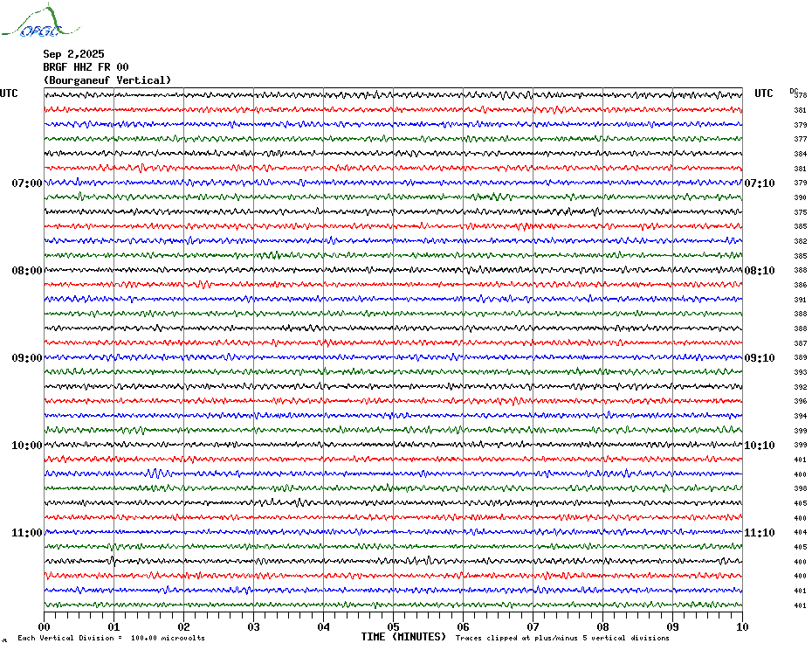
Task: Click the 09:00 time label on left
Action: 27,358
